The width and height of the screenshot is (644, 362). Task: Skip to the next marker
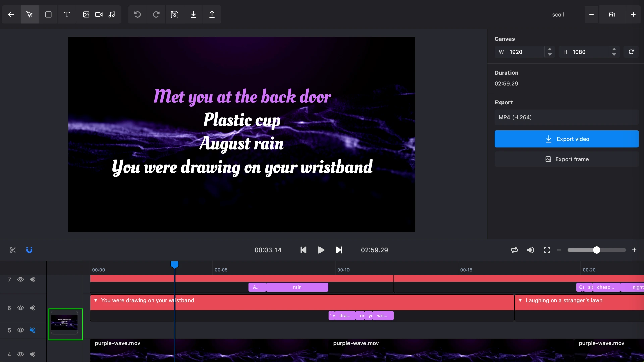click(x=339, y=250)
